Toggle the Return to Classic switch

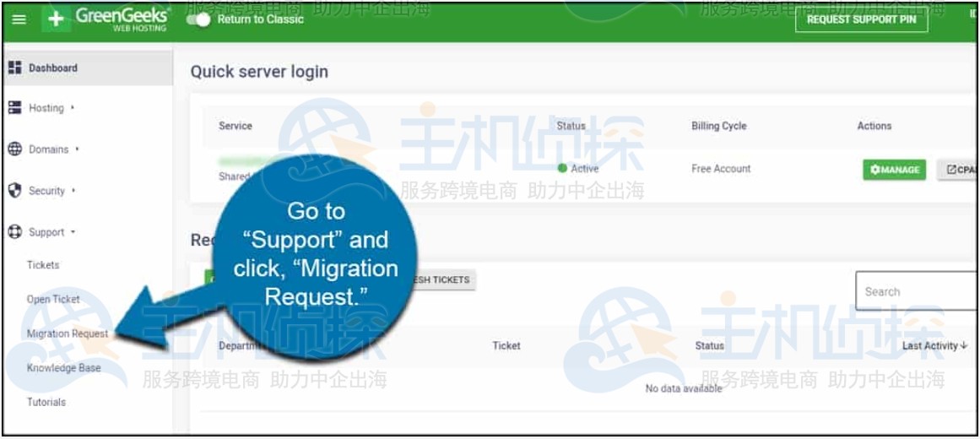tap(198, 19)
